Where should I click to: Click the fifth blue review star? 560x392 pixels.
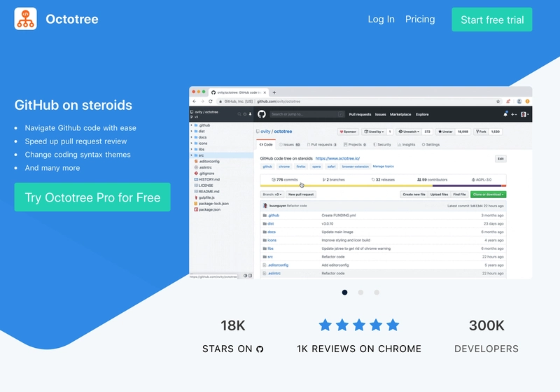click(x=393, y=325)
